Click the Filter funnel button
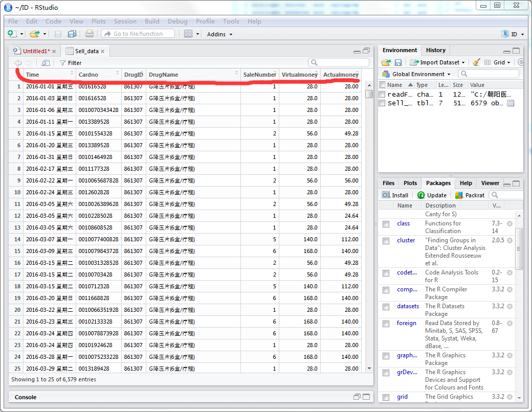The image size is (532, 412). point(71,63)
